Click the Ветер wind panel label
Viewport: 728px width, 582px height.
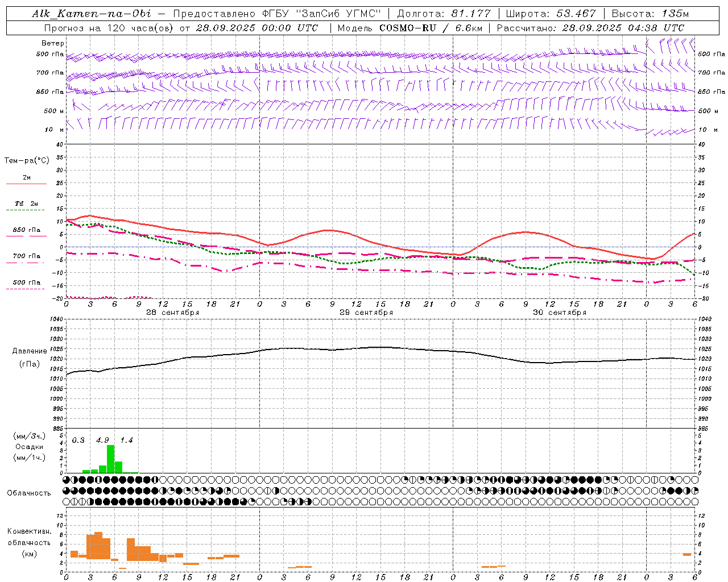[53, 43]
